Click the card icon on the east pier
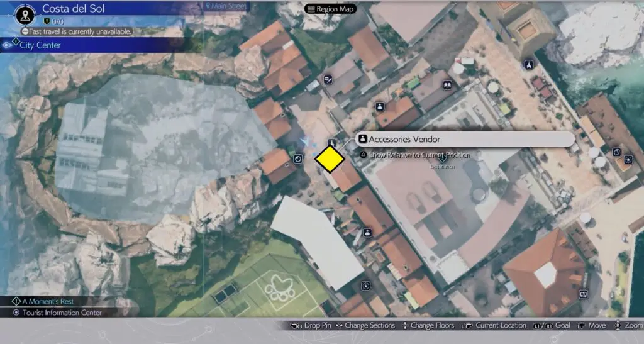This screenshot has width=644, height=344. click(x=616, y=152)
